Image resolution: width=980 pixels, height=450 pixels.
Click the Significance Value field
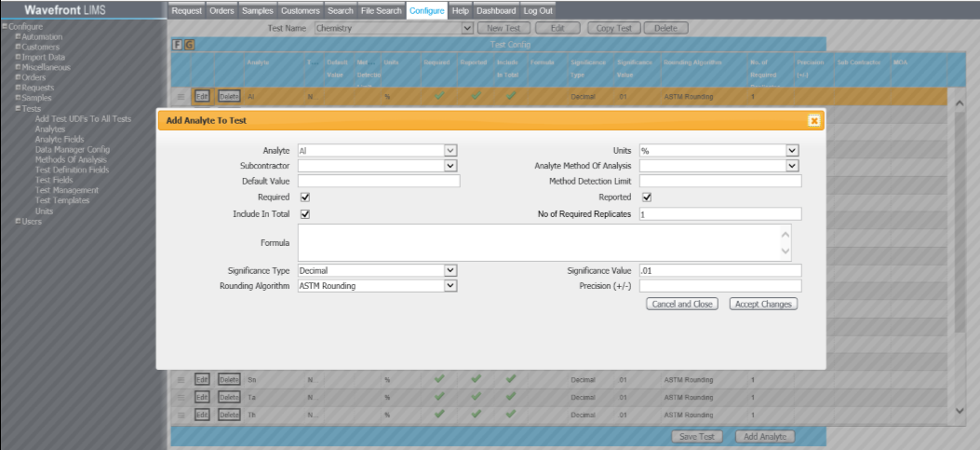(x=720, y=270)
